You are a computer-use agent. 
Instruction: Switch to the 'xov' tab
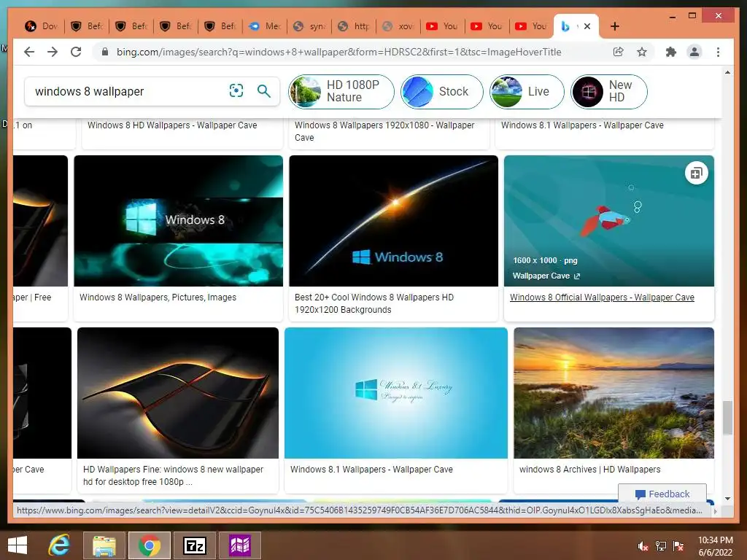point(399,26)
